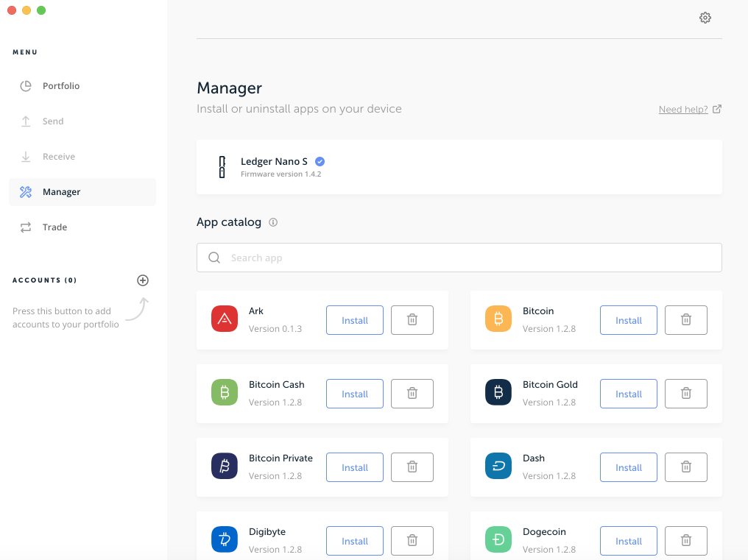748x560 pixels.
Task: Add an account with the plus icon
Action: click(x=143, y=280)
